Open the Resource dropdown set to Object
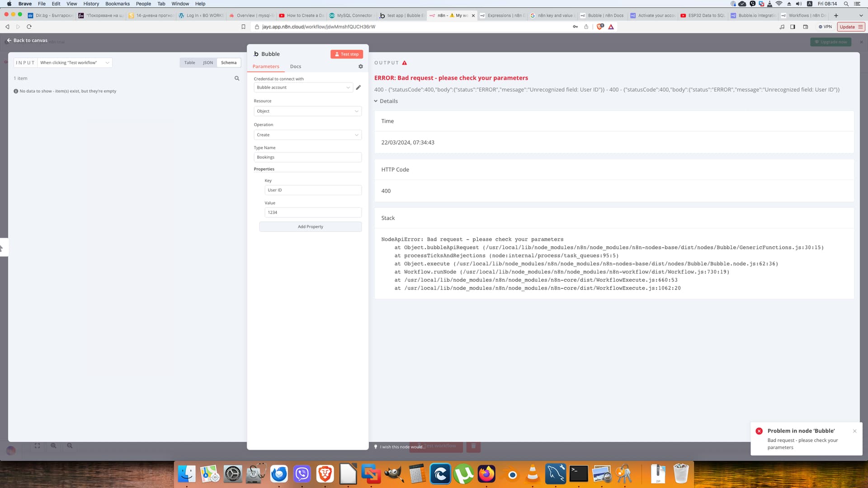Viewport: 868px width, 488px height. click(x=307, y=111)
